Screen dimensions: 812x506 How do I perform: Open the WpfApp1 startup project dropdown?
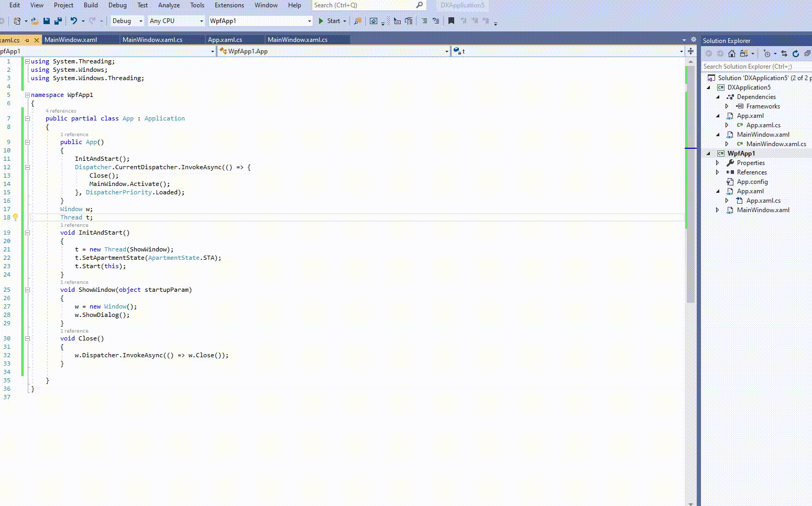260,21
